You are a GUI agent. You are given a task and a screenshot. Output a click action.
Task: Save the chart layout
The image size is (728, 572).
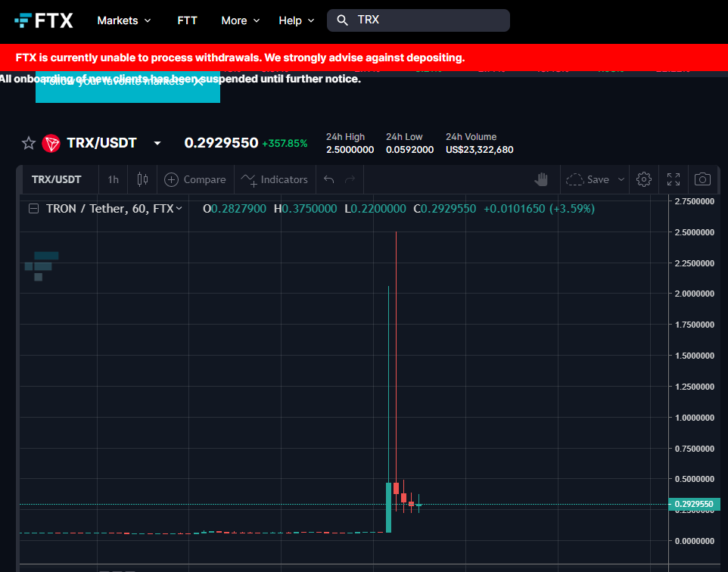click(588, 179)
